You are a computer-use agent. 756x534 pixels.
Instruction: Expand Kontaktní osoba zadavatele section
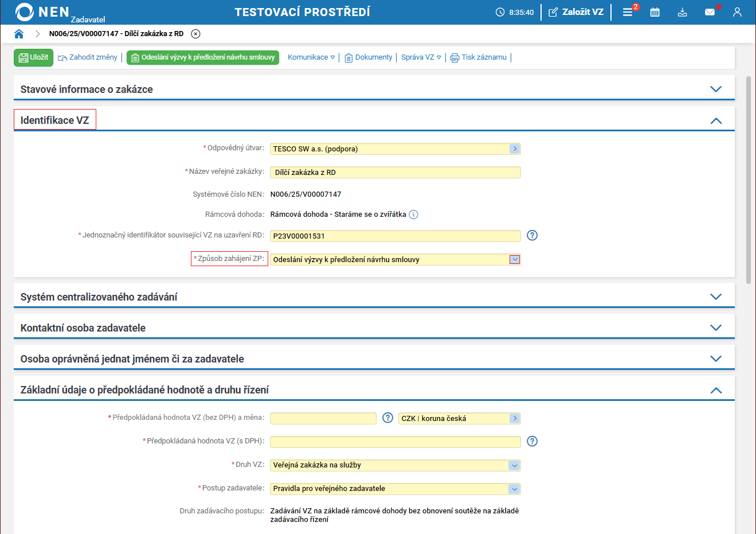click(715, 328)
